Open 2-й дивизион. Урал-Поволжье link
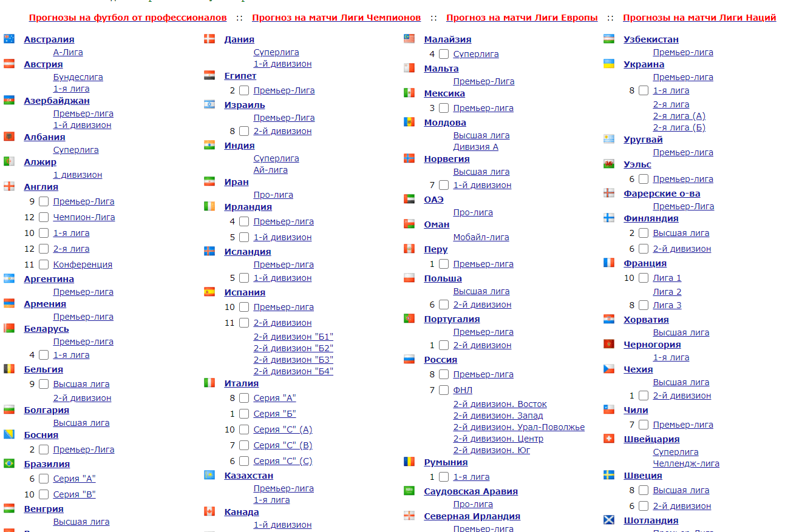802x532 pixels. [519, 427]
